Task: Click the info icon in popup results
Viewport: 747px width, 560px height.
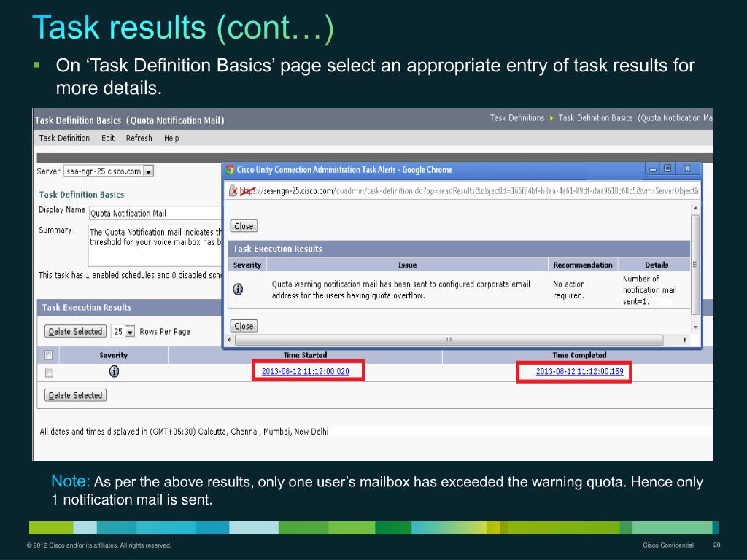Action: coord(239,289)
